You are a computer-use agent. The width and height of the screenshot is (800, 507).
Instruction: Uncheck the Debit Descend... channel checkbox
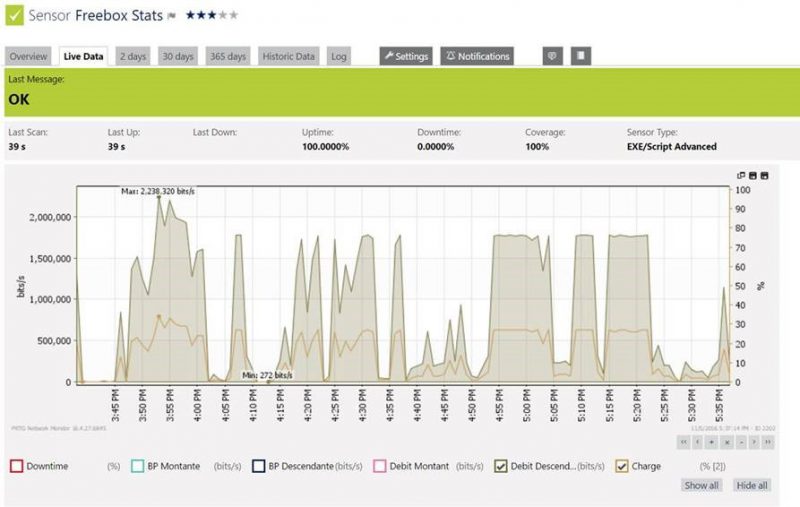pyautogui.click(x=501, y=466)
